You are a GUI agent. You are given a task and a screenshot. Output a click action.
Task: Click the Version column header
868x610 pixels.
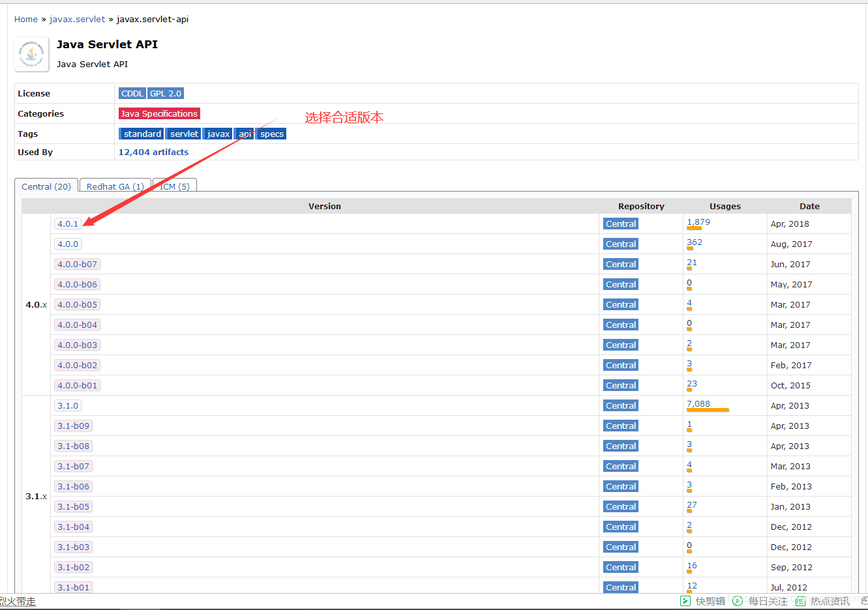pyautogui.click(x=325, y=206)
